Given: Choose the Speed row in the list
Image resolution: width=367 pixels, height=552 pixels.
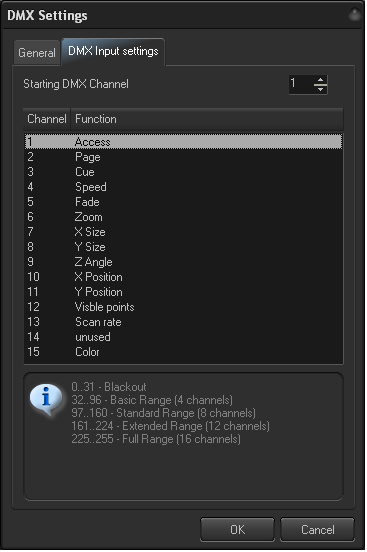Looking at the screenshot, I should 183,187.
